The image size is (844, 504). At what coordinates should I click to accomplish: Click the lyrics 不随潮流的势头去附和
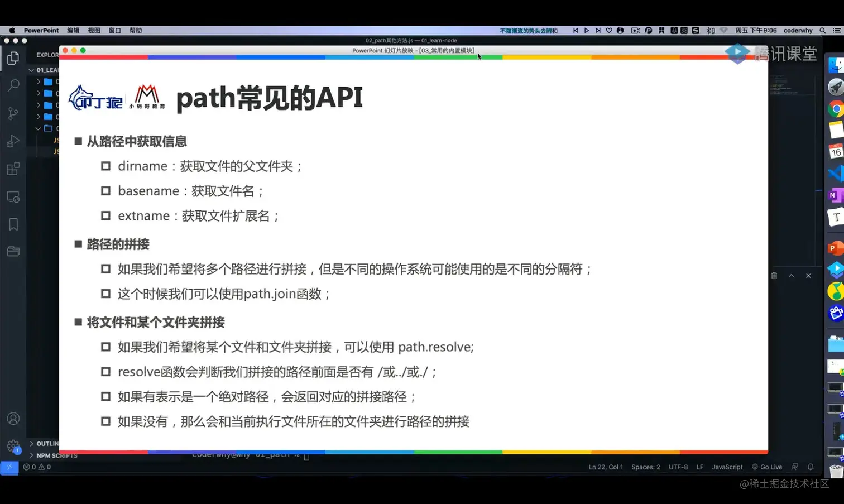(x=529, y=31)
